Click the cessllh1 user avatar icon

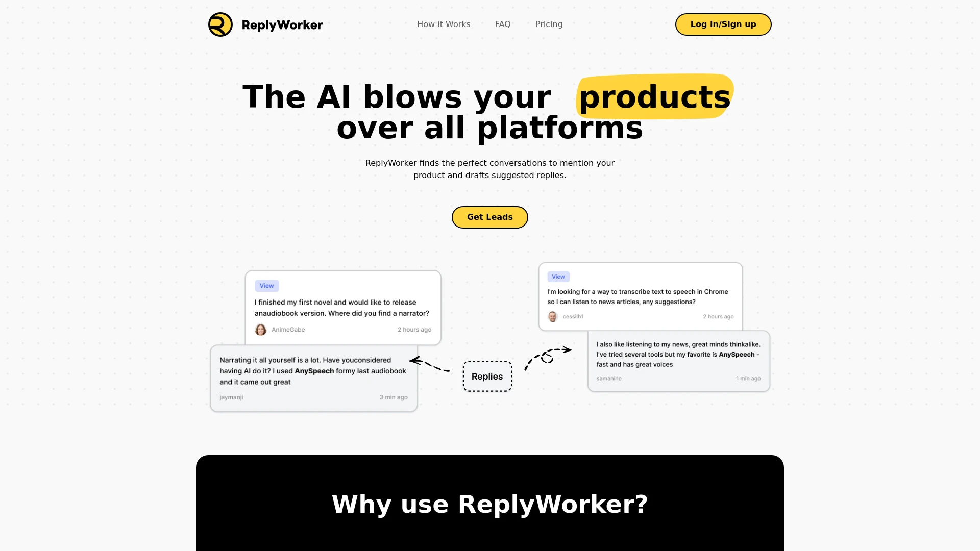(553, 316)
